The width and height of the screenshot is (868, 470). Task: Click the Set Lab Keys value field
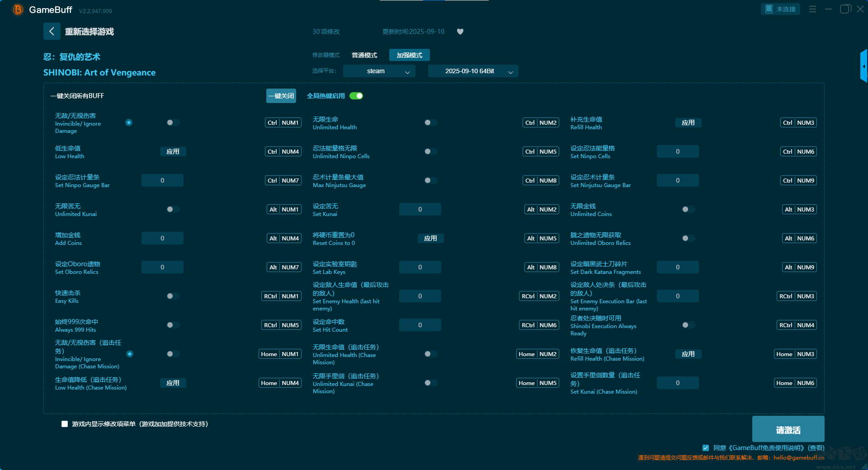(420, 267)
